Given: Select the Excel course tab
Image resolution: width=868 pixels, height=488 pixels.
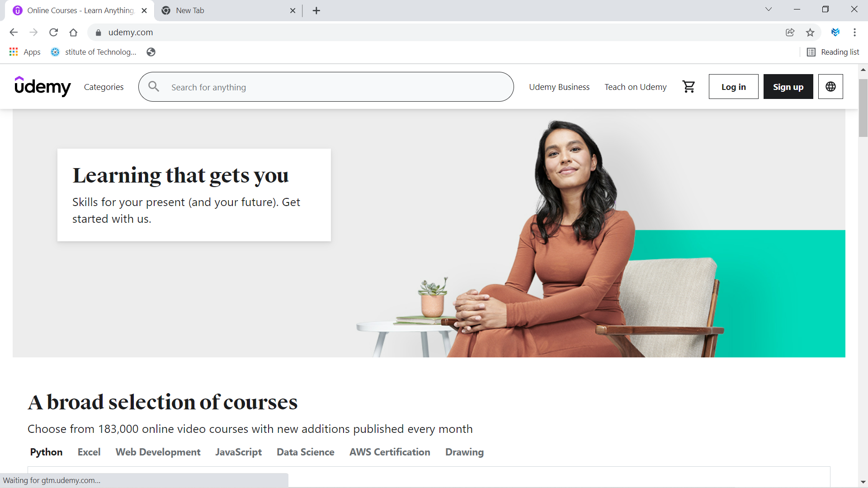Looking at the screenshot, I should [x=89, y=452].
